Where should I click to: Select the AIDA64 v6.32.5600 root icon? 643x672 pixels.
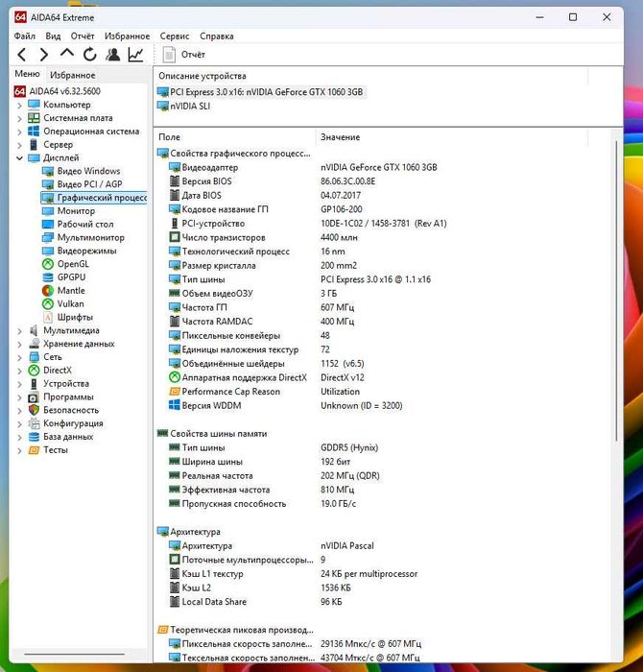point(20,91)
